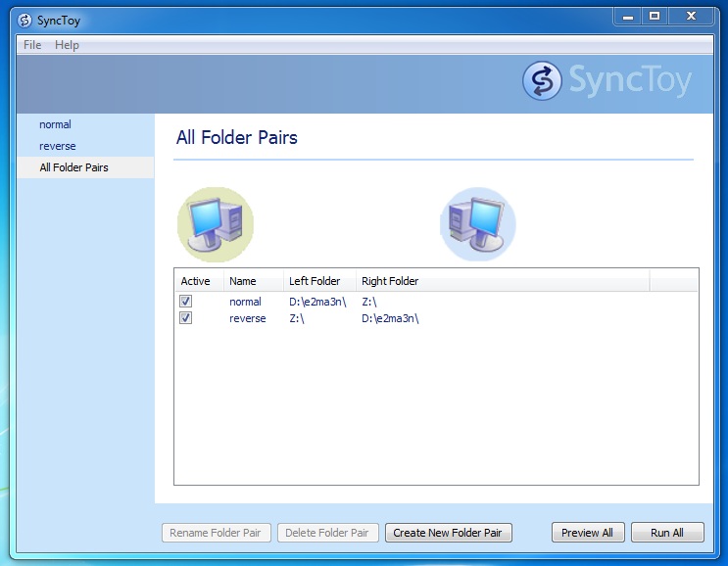Viewport: 728px width, 566px height.
Task: Open the Help menu
Action: coord(67,45)
